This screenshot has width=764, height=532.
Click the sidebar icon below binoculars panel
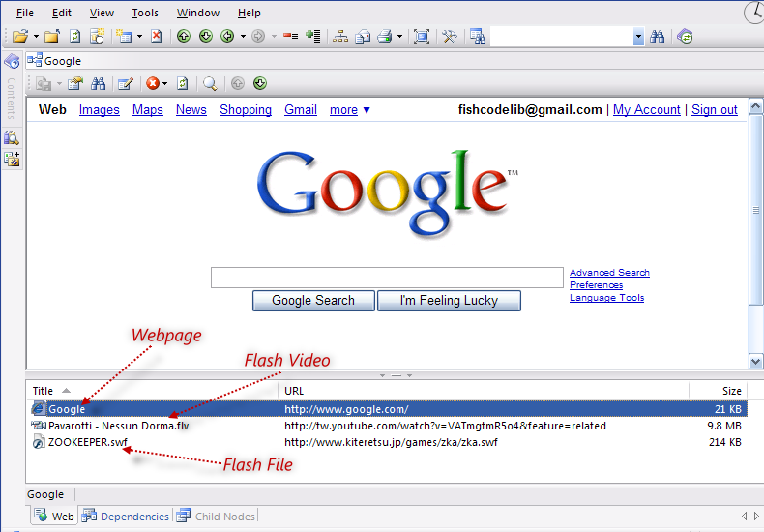[12, 159]
